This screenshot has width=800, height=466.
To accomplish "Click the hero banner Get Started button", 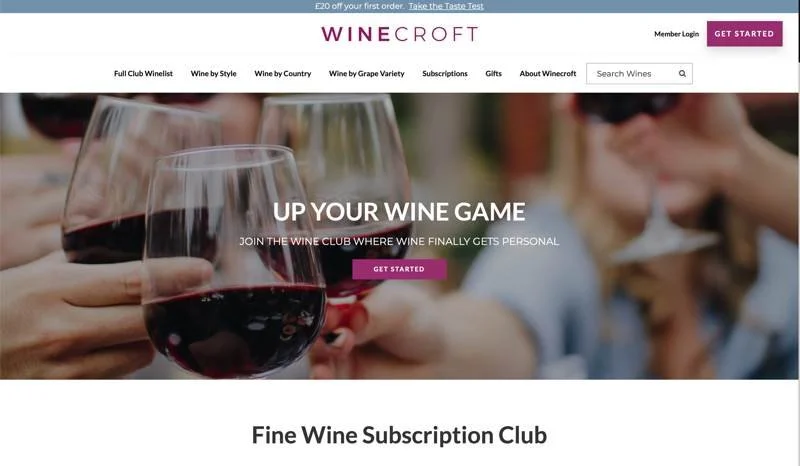I will 399,269.
